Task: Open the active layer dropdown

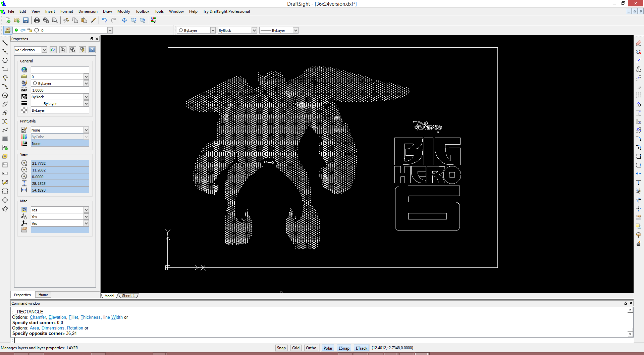Action: coord(110,30)
